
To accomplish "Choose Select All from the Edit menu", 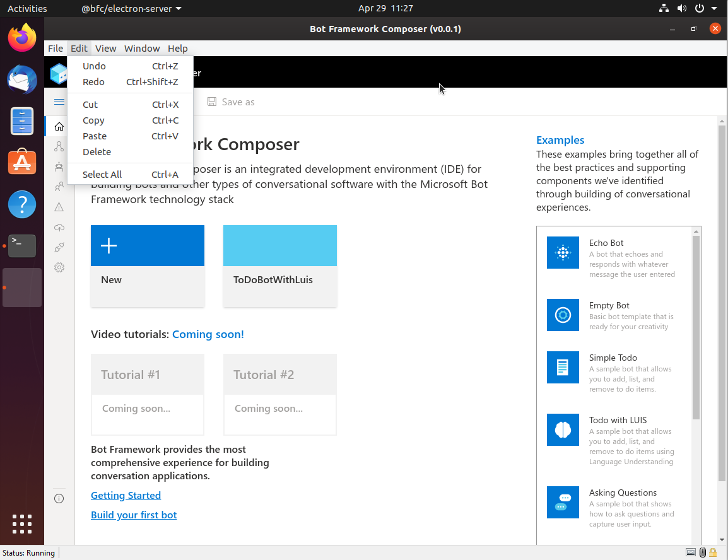I will pyautogui.click(x=130, y=175).
